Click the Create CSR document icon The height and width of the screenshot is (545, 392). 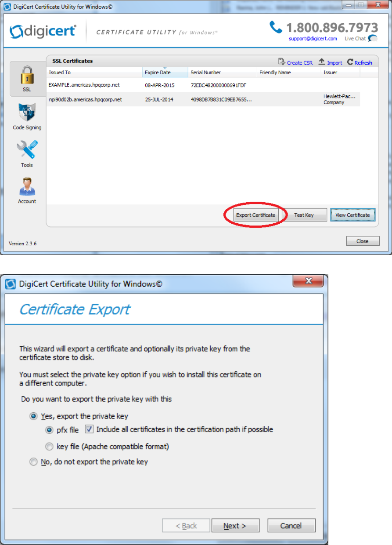282,62
